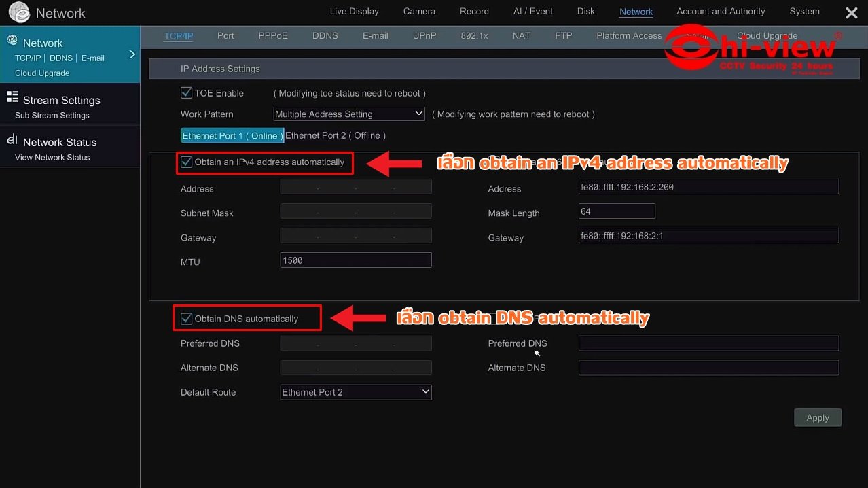Screen dimensions: 868x488
Task: Click the IPv6 Mask Length field
Action: (x=616, y=211)
